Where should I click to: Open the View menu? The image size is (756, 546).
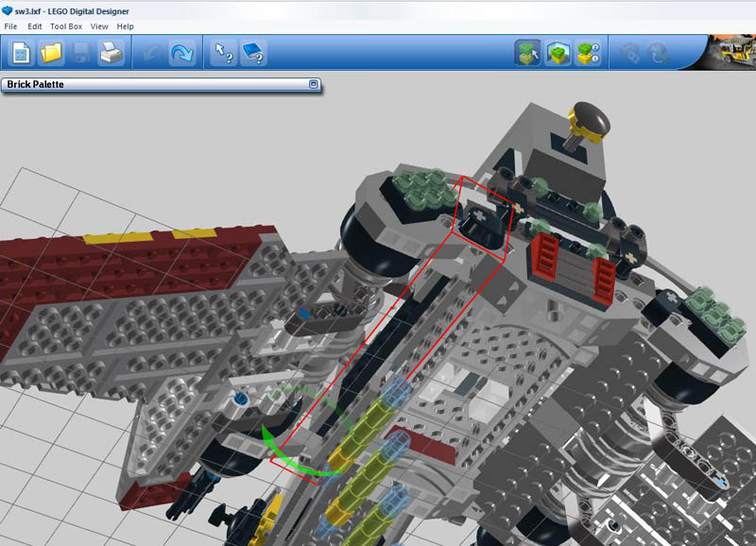[x=99, y=26]
